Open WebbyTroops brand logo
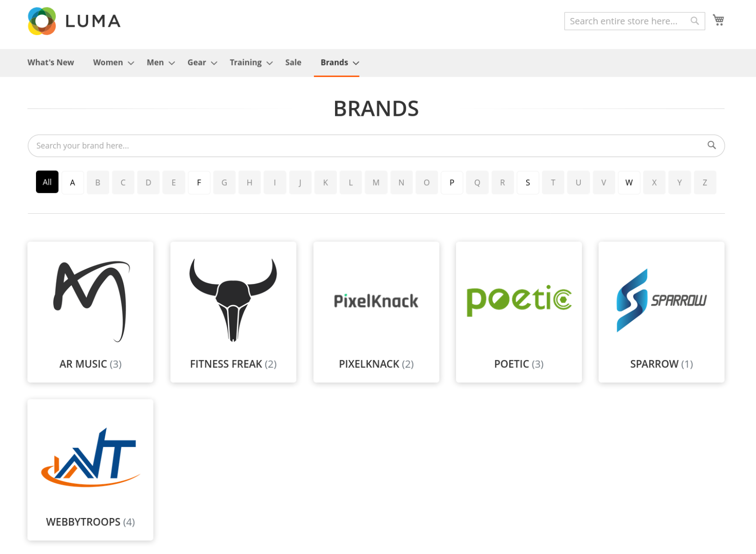This screenshot has height=554, width=756. click(x=90, y=458)
